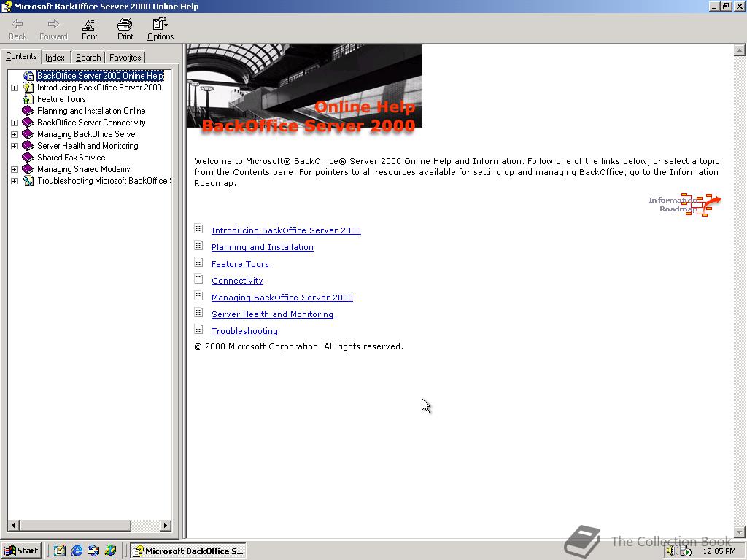The image size is (747, 560).
Task: Expand Managing Shared Modems node
Action: [15, 169]
